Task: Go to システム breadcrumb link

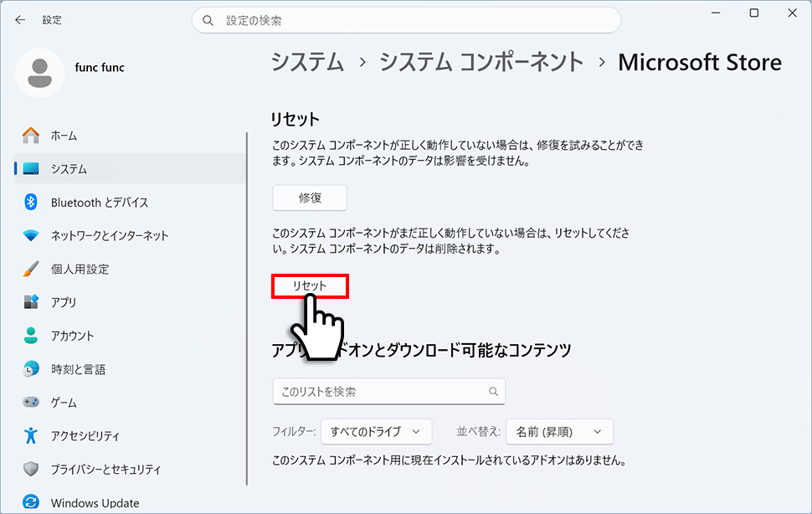Action: [x=307, y=62]
